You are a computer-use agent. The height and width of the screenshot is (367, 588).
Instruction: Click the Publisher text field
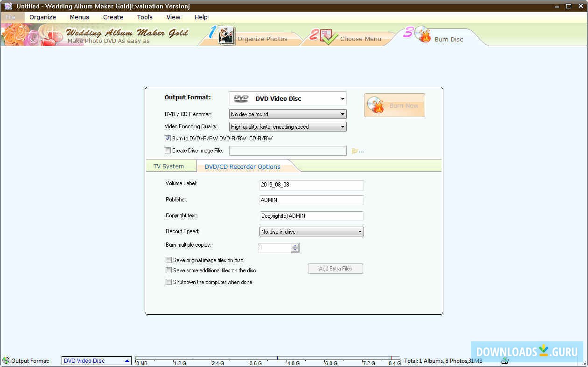click(x=312, y=200)
